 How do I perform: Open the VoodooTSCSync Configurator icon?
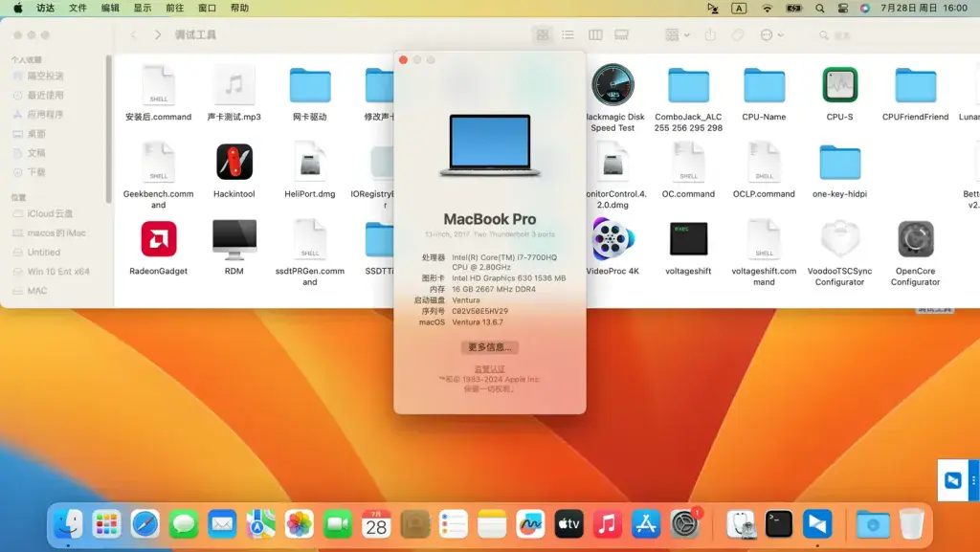coord(839,238)
